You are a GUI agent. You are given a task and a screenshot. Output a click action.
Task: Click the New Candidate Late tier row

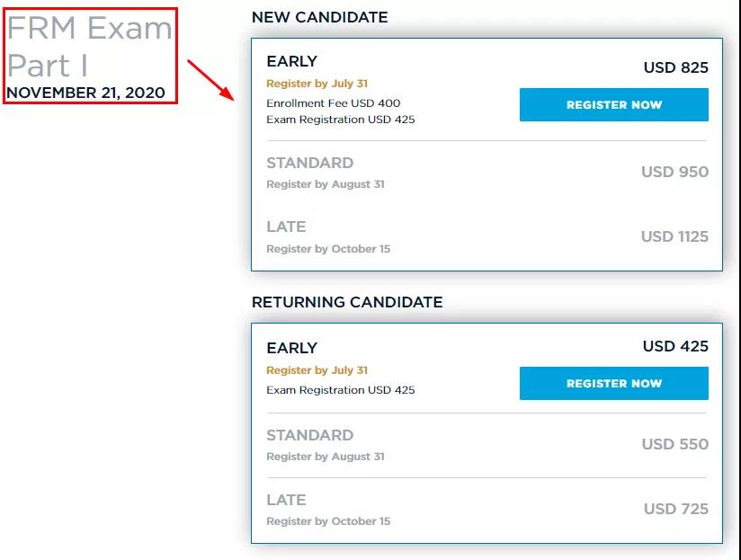[487, 237]
